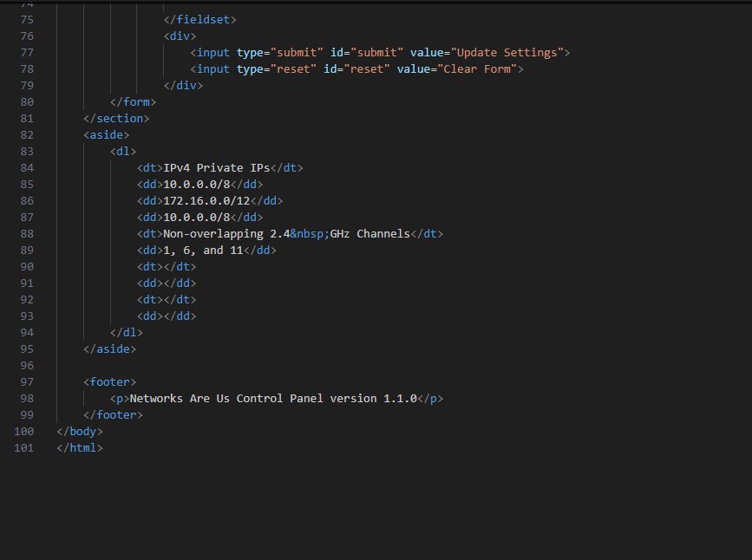
Task: Click line number 75 in the gutter
Action: [x=27, y=20]
